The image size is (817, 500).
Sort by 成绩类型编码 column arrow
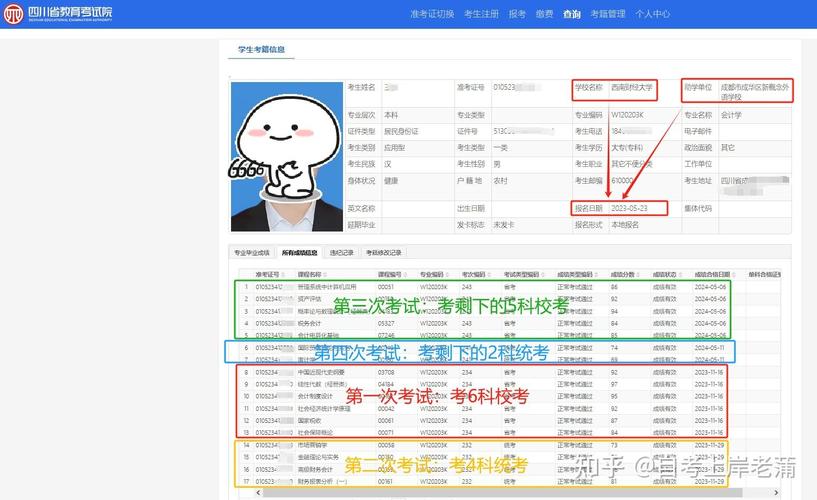[x=597, y=274]
